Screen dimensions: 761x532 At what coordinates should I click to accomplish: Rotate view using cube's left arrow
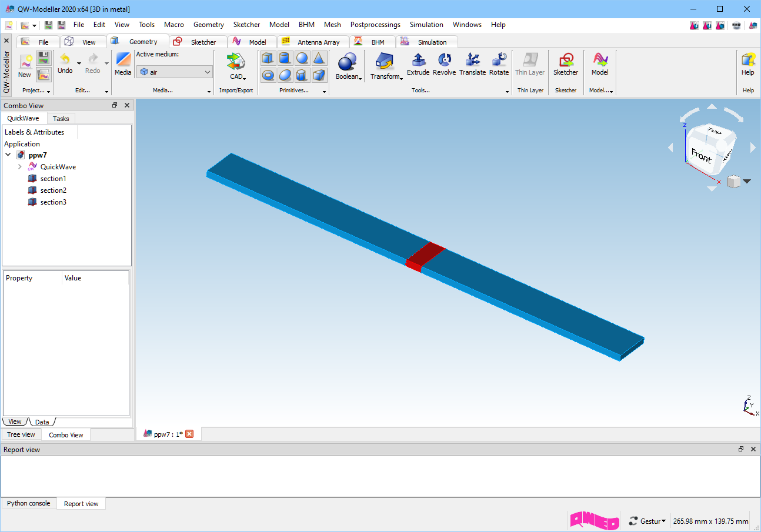[670, 148]
